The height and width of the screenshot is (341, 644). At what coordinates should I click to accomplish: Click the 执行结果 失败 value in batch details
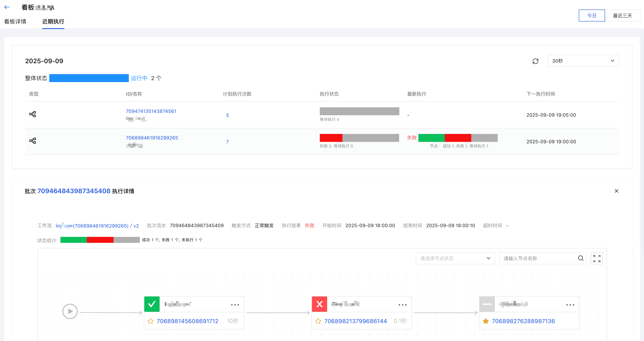pos(309,226)
